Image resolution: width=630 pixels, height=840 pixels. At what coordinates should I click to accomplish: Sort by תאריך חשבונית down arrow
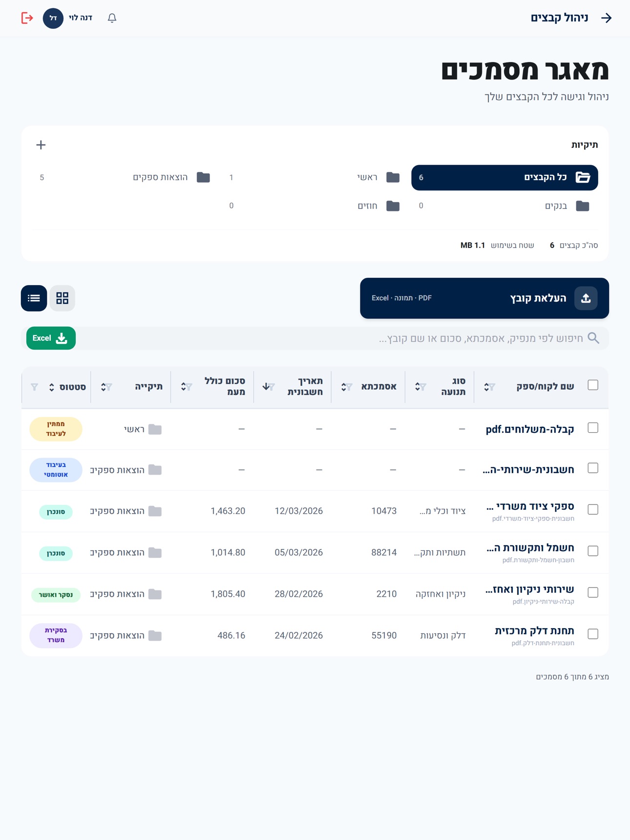point(266,386)
